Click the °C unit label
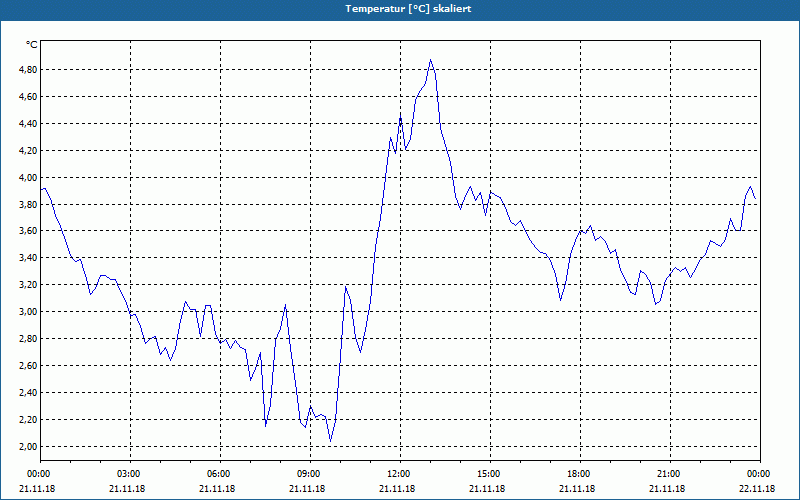Image resolution: width=800 pixels, height=500 pixels. [32, 45]
